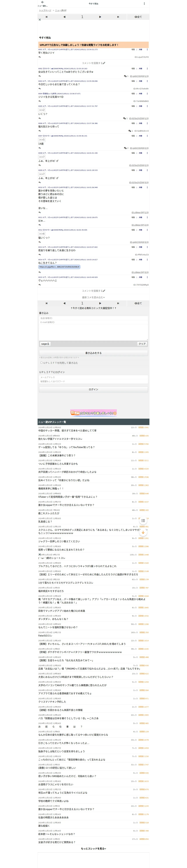Click 全て button in bottom pager
Screen dimensions: 187x868
tap(138, 303)
